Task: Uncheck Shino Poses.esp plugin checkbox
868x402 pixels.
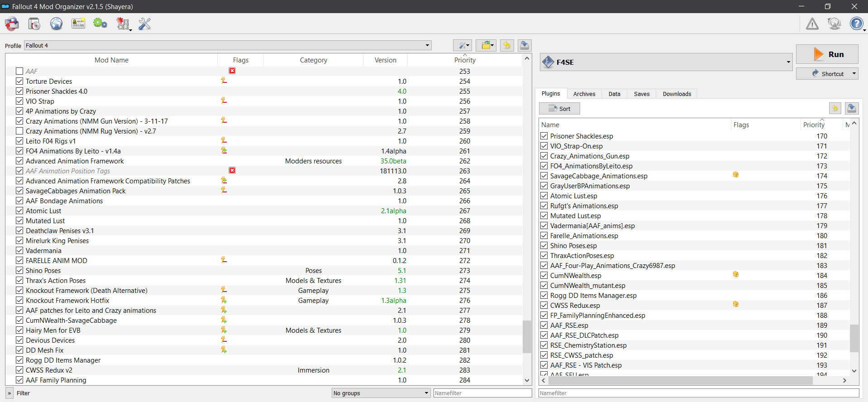Action: pyautogui.click(x=544, y=245)
